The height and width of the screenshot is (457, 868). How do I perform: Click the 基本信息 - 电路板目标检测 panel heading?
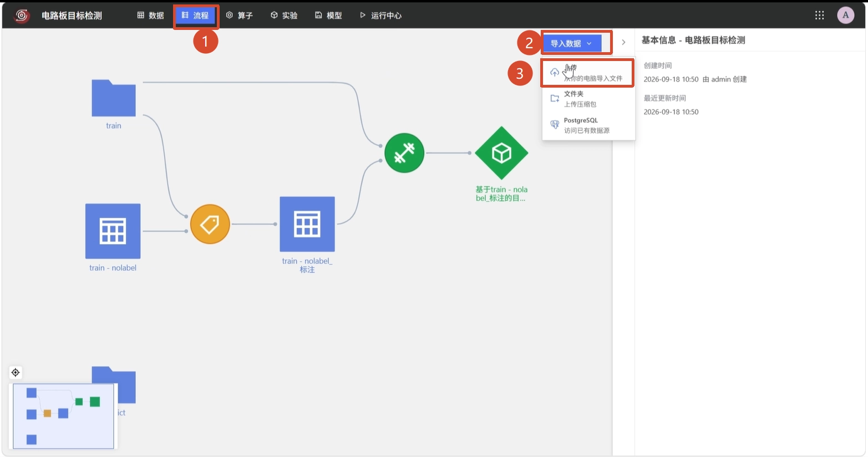click(x=693, y=40)
